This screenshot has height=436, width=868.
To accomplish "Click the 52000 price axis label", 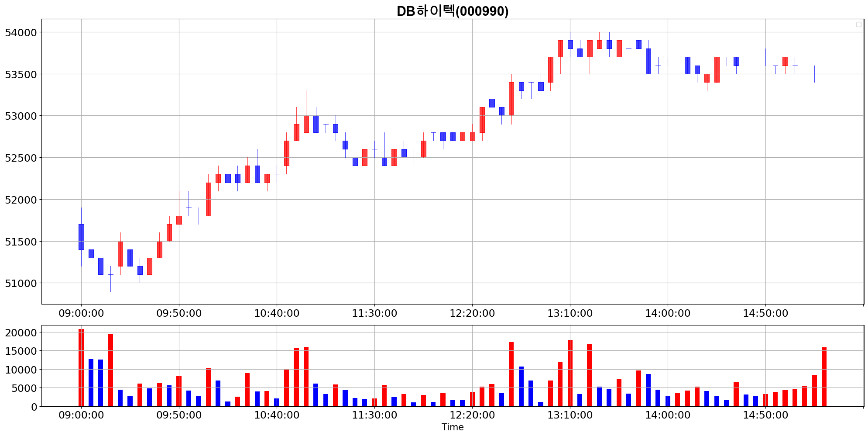I will click(x=21, y=200).
